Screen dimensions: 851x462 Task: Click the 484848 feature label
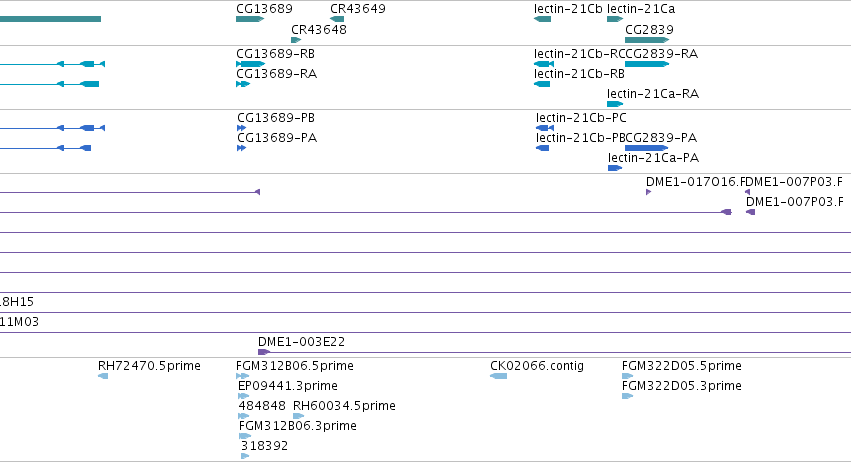point(262,406)
